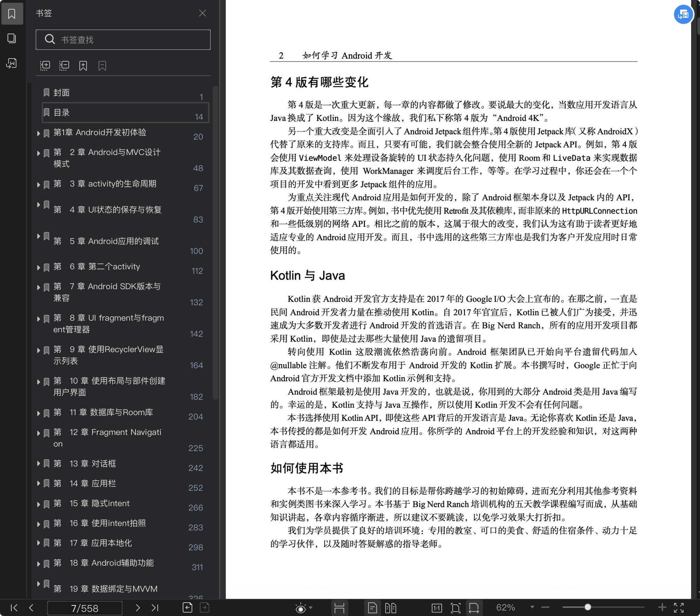This screenshot has height=616, width=700.
Task: Click page number 204 in bookmark list
Action: coord(196,416)
